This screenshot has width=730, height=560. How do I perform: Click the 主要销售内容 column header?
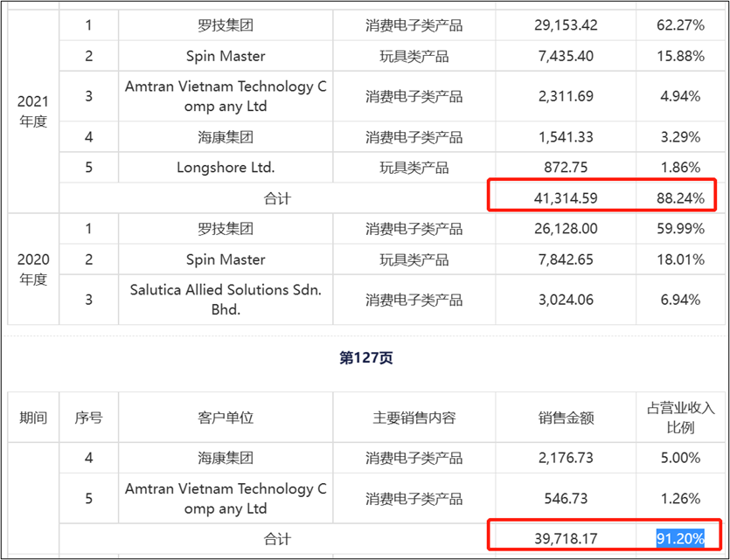pos(414,418)
